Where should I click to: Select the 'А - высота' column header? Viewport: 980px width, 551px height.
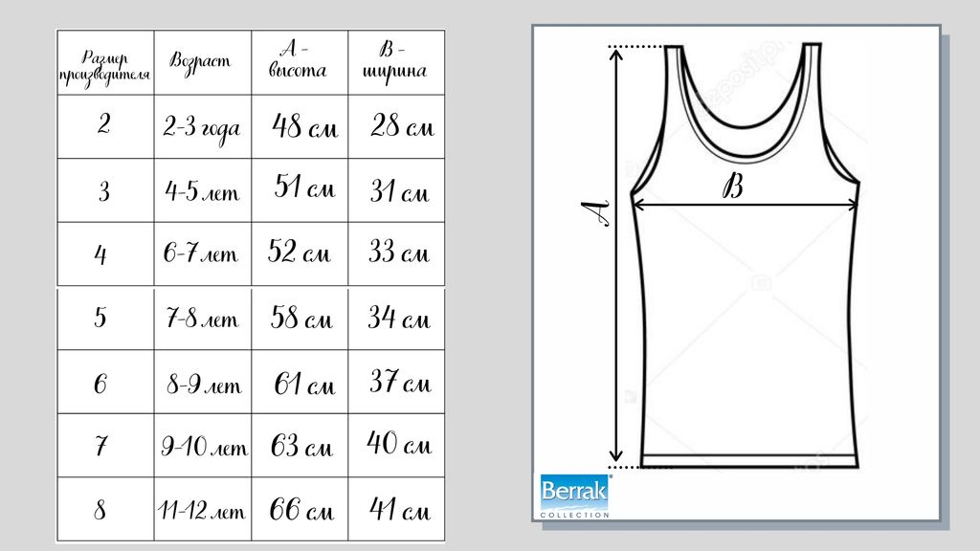pos(299,60)
